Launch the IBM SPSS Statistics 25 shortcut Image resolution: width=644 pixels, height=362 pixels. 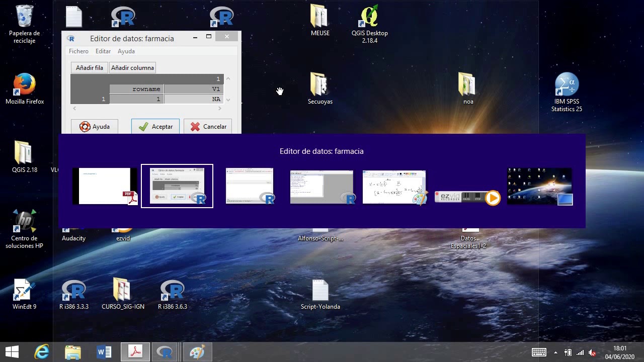567,92
